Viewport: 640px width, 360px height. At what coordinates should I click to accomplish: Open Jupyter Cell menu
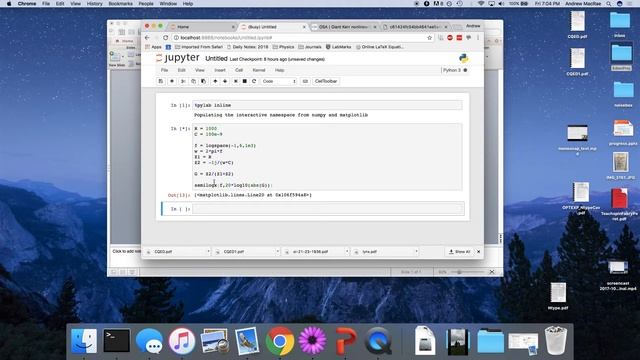coord(239,70)
